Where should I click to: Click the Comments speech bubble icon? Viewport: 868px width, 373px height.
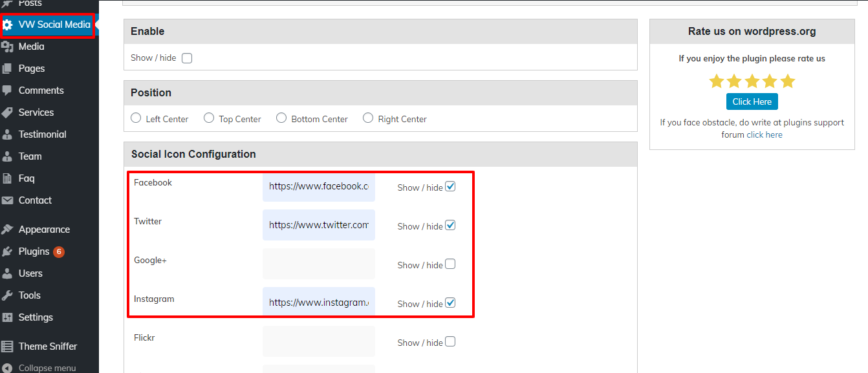[8, 91]
